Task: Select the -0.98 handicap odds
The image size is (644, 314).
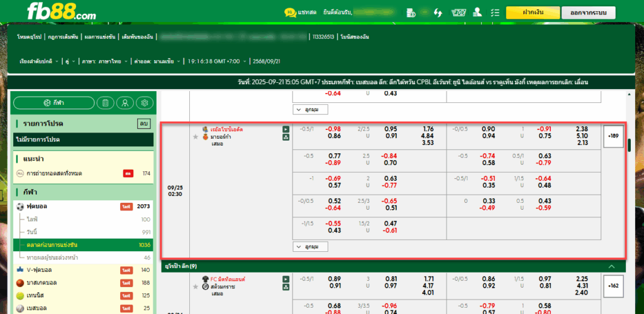Action: [x=333, y=129]
